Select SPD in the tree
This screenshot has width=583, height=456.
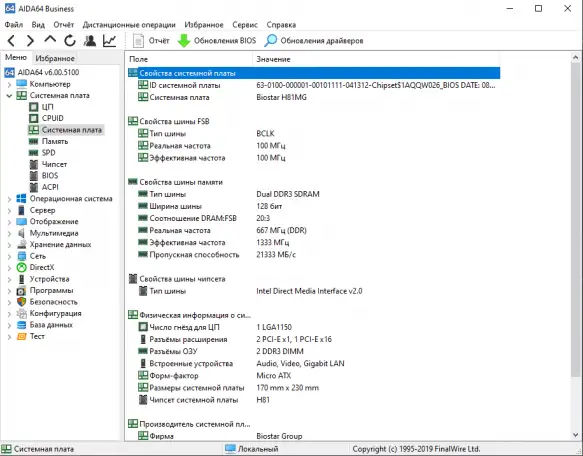pyautogui.click(x=48, y=153)
